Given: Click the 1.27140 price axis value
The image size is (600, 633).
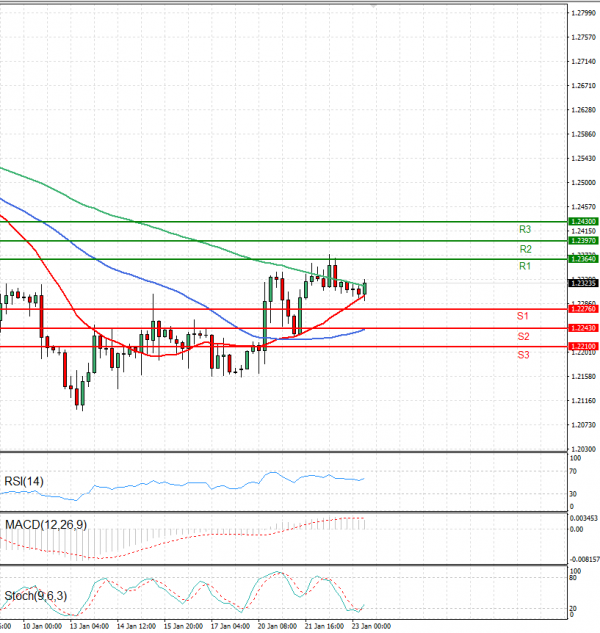Looking at the screenshot, I should click(583, 61).
